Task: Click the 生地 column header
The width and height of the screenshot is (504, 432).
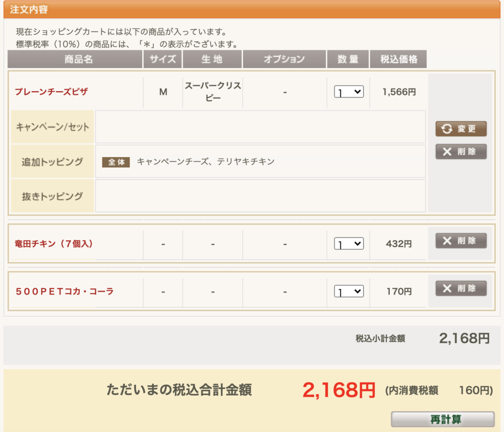Action: (212, 59)
